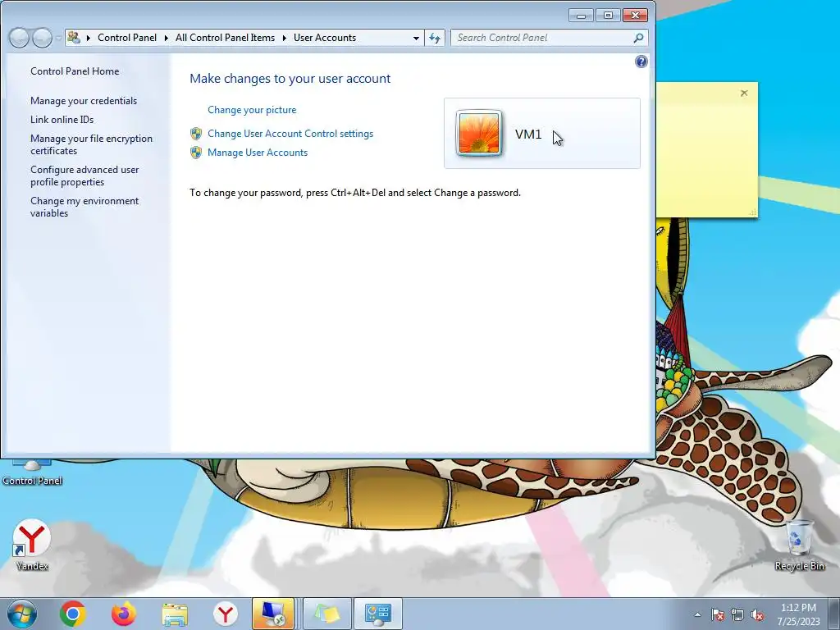Viewport: 840px width, 630px height.
Task: Open Manage your file encryption certificates
Action: point(91,144)
